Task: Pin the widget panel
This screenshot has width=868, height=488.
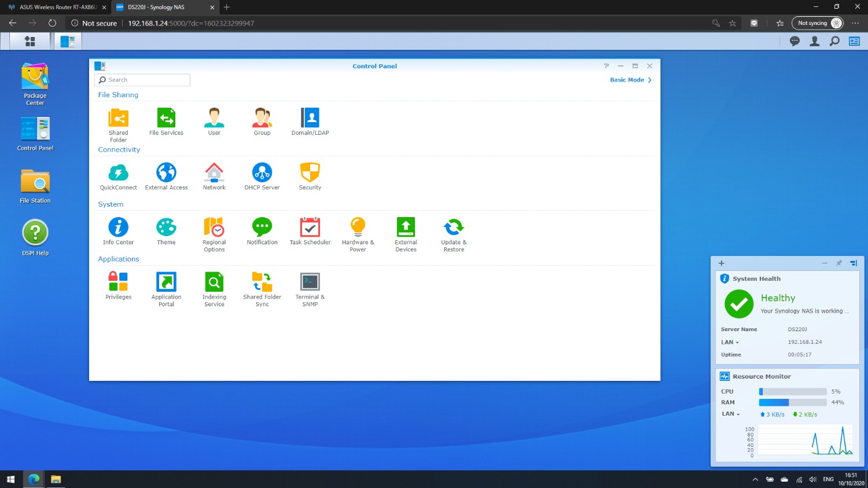Action: coord(839,263)
